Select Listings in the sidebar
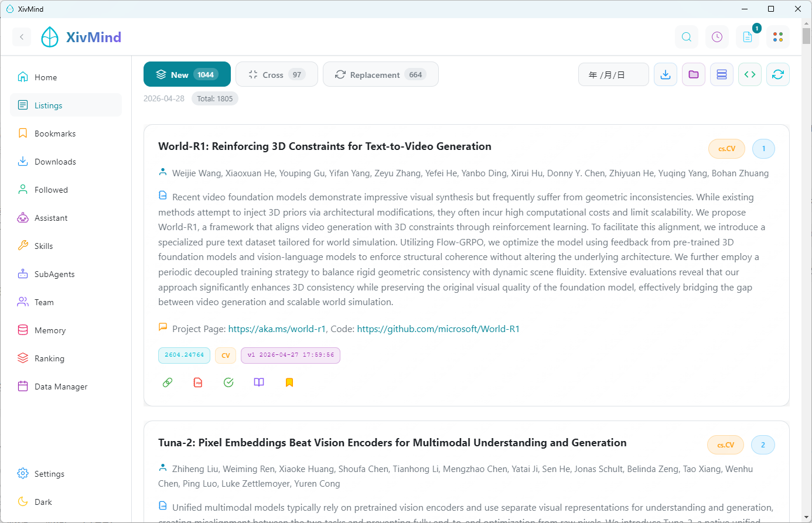This screenshot has height=523, width=812. [66, 105]
